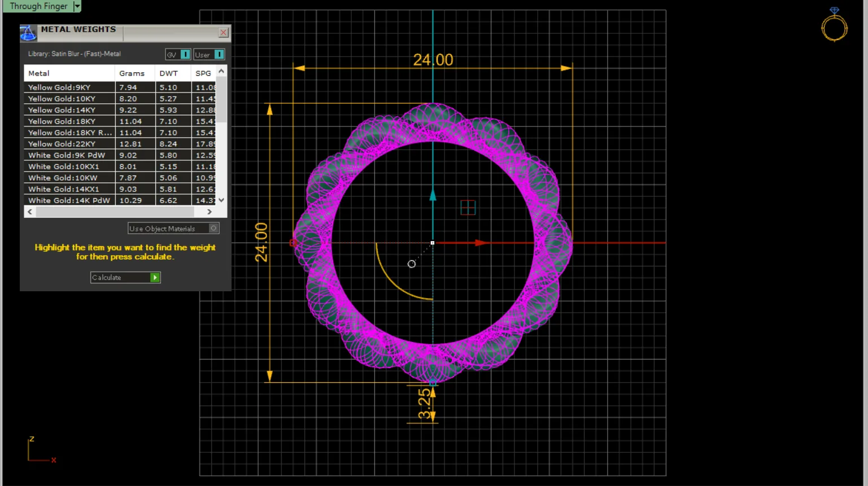The image size is (868, 486).
Task: Click the 12.81 grams value
Action: tap(130, 144)
